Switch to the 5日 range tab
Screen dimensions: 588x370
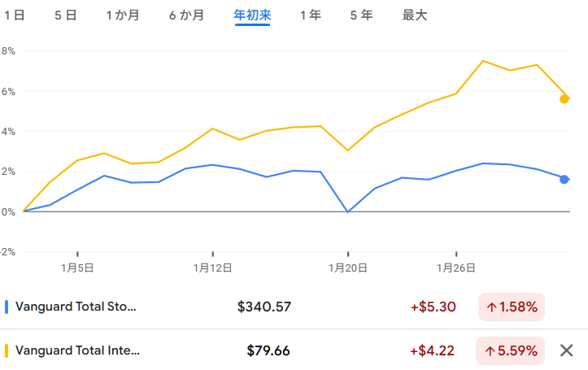(x=65, y=15)
